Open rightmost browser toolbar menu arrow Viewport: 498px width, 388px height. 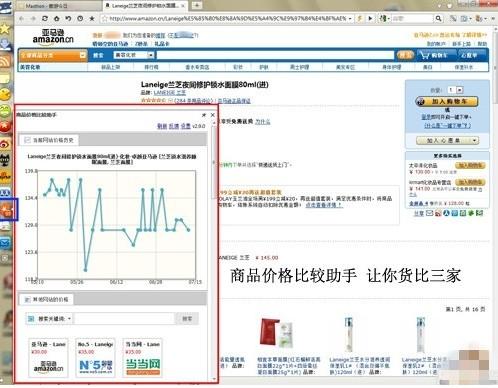(x=493, y=19)
